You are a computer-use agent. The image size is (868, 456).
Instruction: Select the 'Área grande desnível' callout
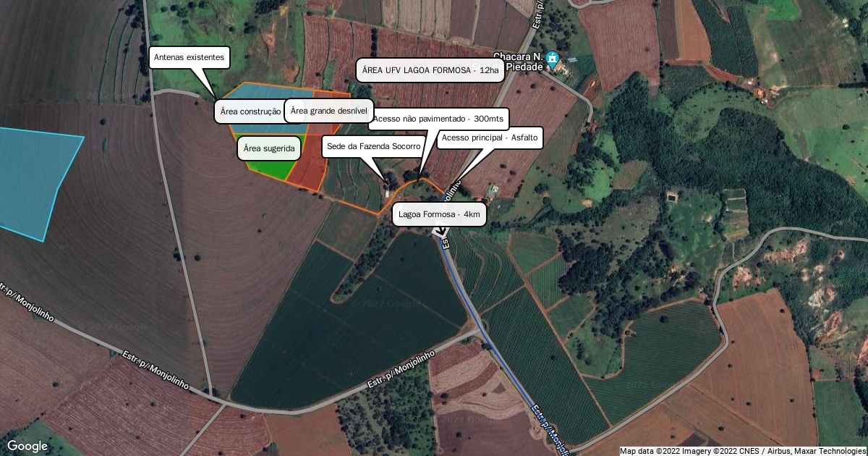tap(329, 111)
